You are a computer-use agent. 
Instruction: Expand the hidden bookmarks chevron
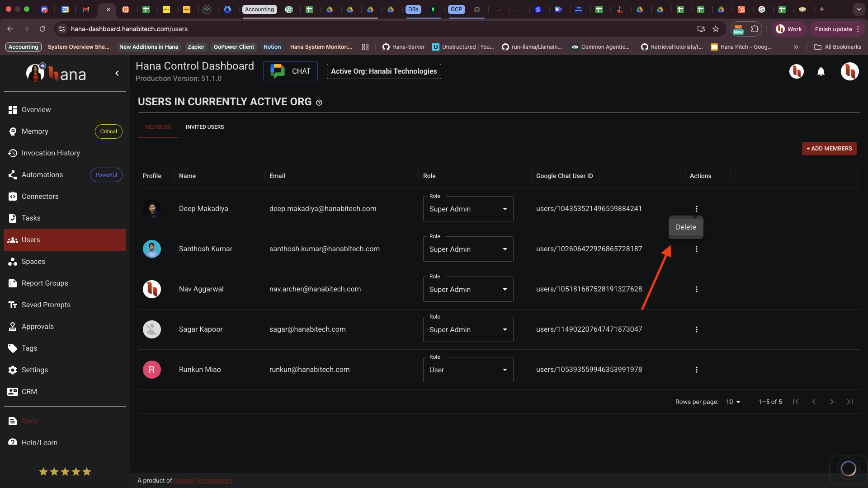(796, 47)
